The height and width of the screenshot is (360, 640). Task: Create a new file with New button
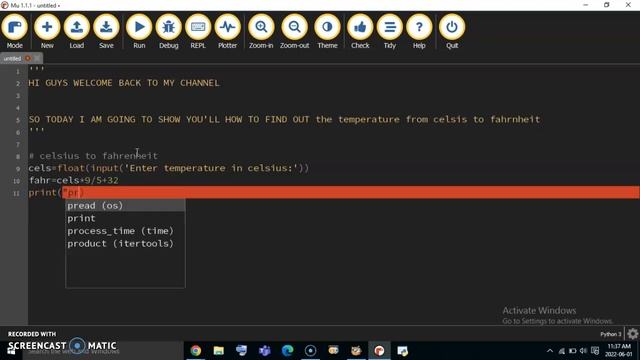(x=47, y=31)
